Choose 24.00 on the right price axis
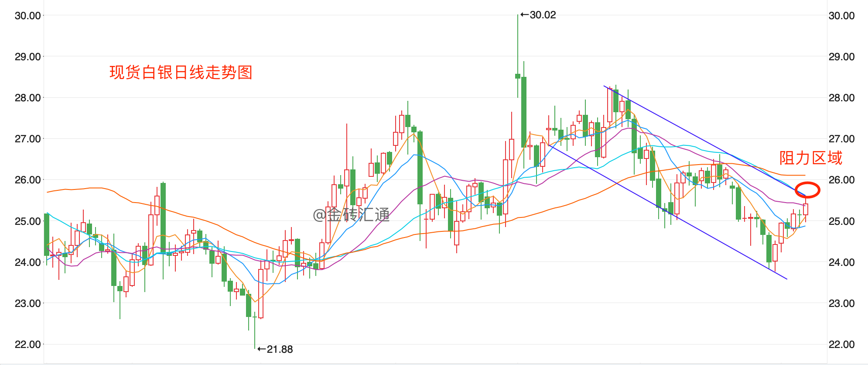The width and height of the screenshot is (868, 365). (x=842, y=262)
